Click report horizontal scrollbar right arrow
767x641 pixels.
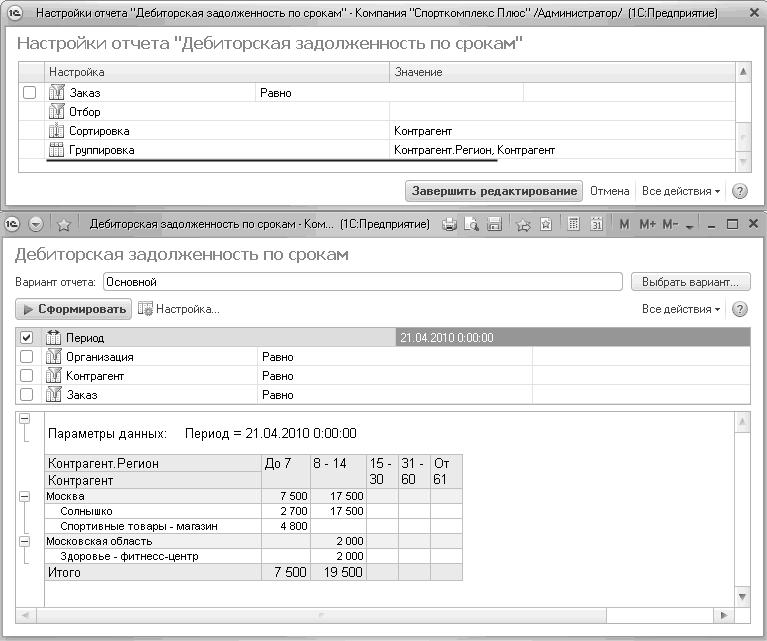tap(724, 615)
